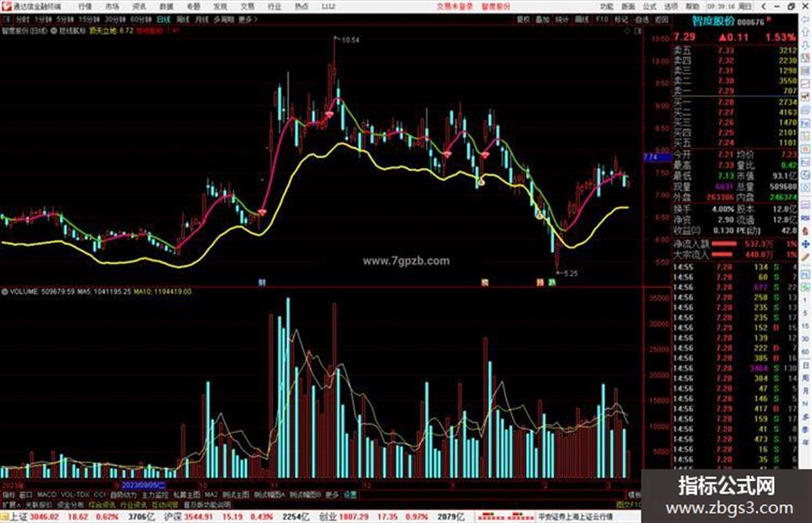Select the 多周期 multi-period view
812x523 pixels.
(x=223, y=19)
